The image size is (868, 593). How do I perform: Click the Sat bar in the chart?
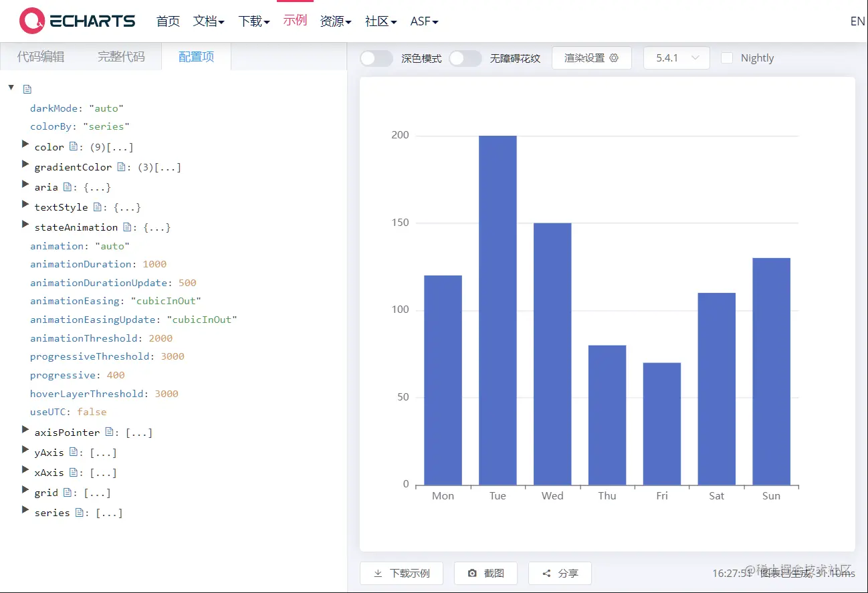716,388
